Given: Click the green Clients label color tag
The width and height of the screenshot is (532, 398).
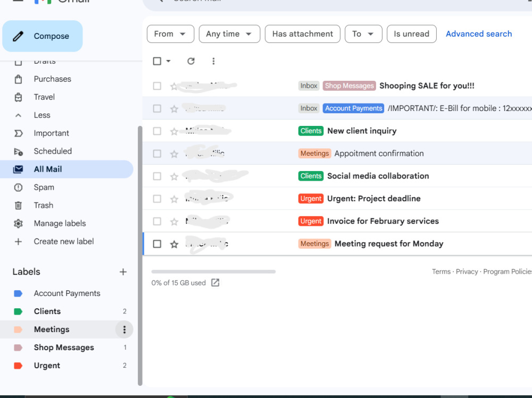Looking at the screenshot, I should click(18, 311).
